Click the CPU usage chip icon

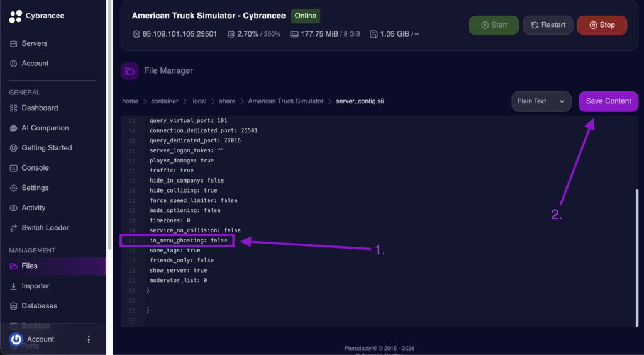pos(231,34)
